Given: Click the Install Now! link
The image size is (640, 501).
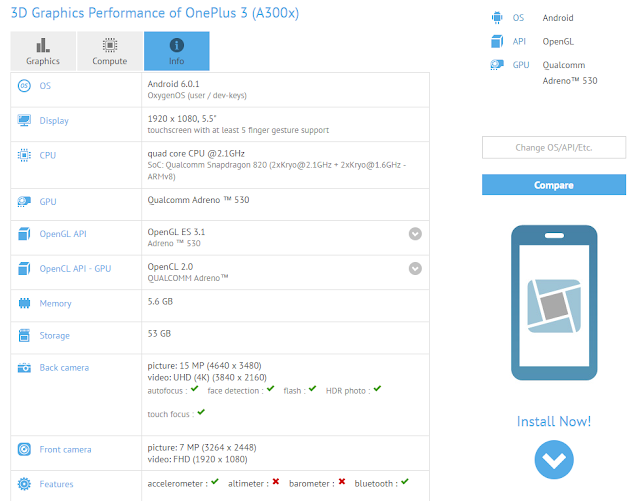Looking at the screenshot, I should coord(553,421).
